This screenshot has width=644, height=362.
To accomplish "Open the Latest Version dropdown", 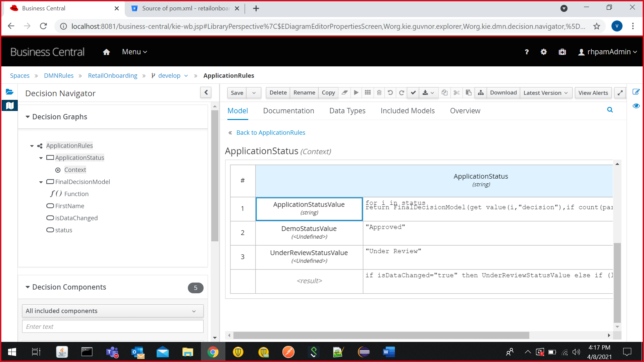I will point(545,93).
